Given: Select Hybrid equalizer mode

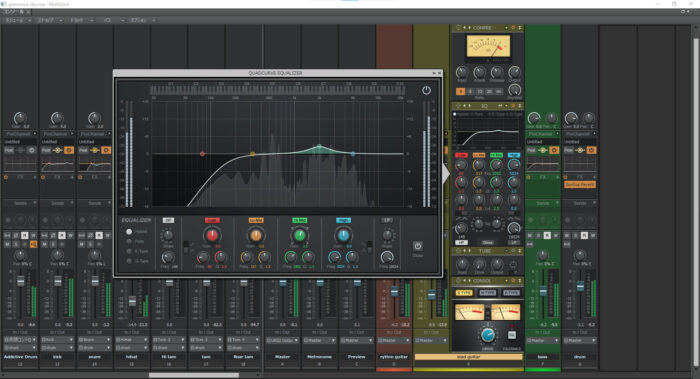Looking at the screenshot, I should (129, 232).
